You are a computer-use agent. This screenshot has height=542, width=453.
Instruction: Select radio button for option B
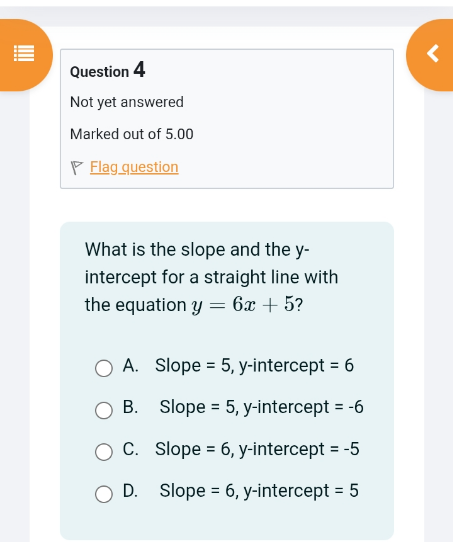click(x=104, y=410)
